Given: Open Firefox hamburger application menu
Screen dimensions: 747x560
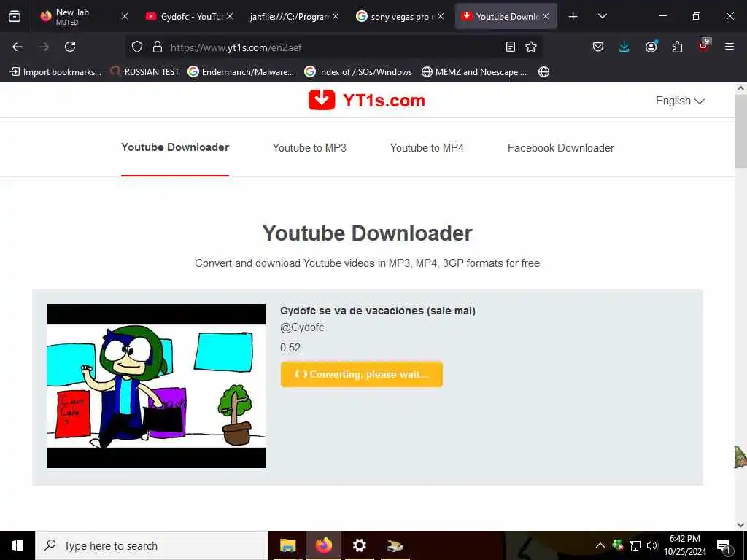Looking at the screenshot, I should 729,47.
